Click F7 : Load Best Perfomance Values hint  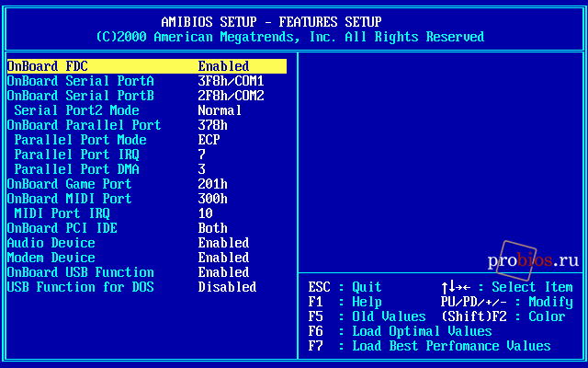[x=429, y=346]
